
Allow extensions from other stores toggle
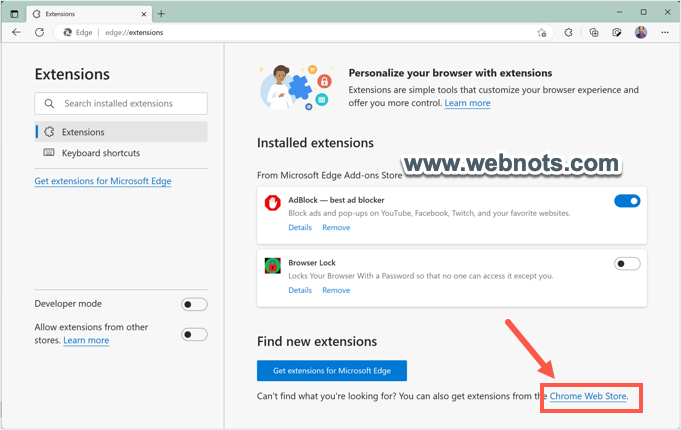click(x=194, y=334)
